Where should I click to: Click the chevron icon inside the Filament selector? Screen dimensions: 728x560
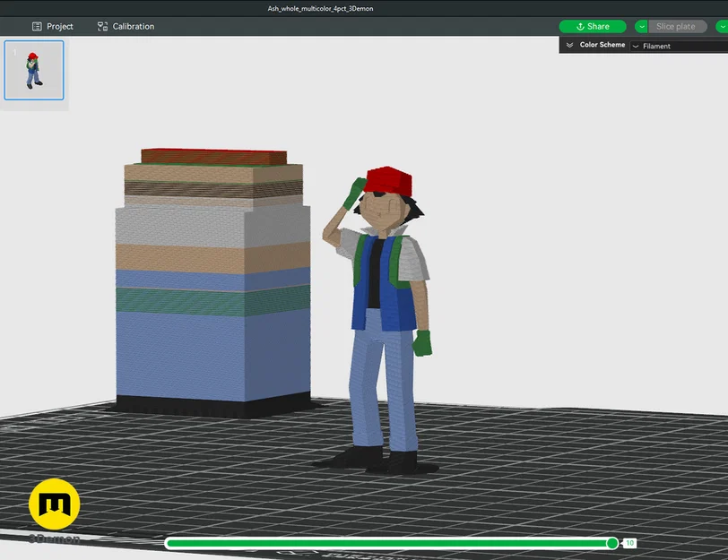(x=635, y=45)
